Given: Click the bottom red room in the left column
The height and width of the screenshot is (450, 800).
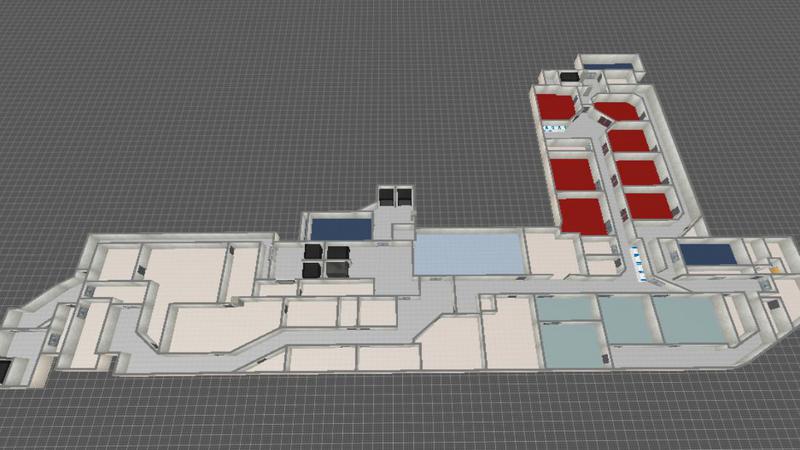Looking at the screenshot, I should point(581,214).
